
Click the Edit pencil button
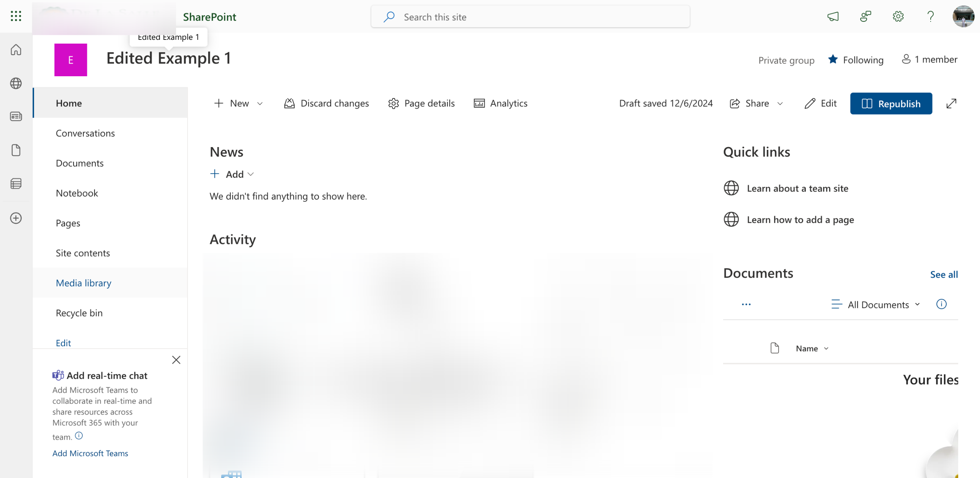point(820,103)
